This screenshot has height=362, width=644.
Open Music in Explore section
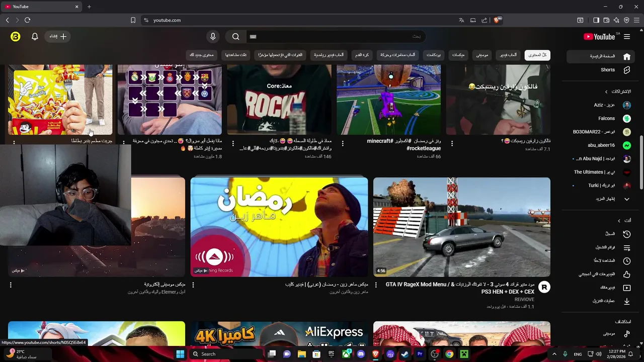pyautogui.click(x=602, y=334)
